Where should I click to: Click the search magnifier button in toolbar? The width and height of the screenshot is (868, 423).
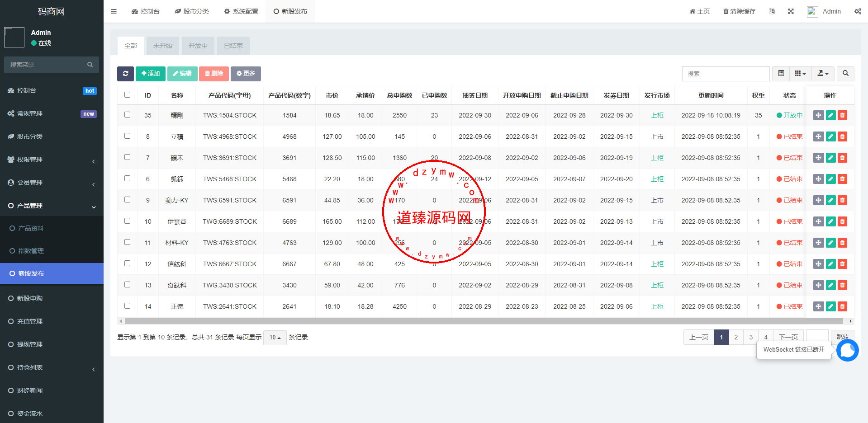click(845, 74)
